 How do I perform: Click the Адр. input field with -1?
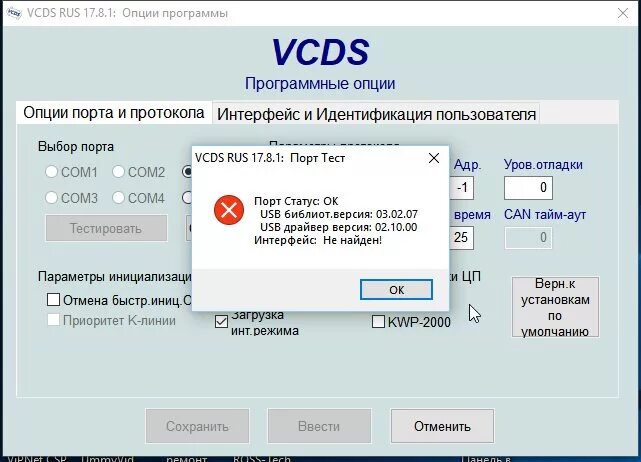click(x=461, y=188)
